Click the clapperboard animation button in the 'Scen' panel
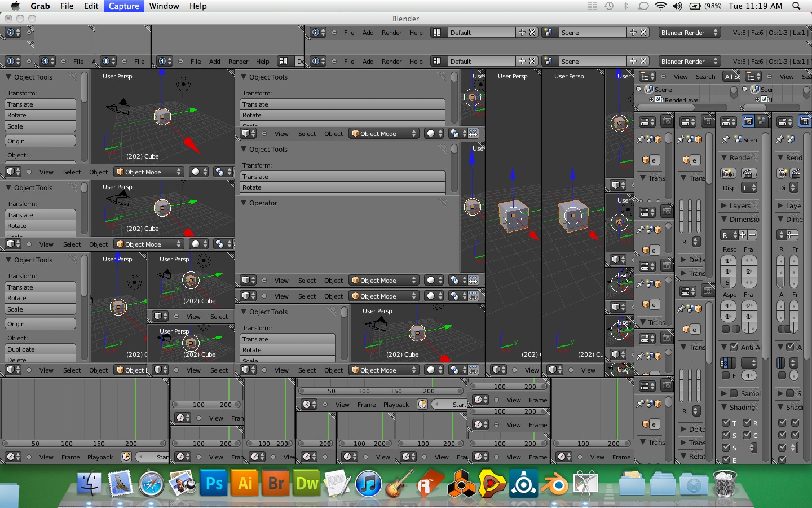 point(749,173)
